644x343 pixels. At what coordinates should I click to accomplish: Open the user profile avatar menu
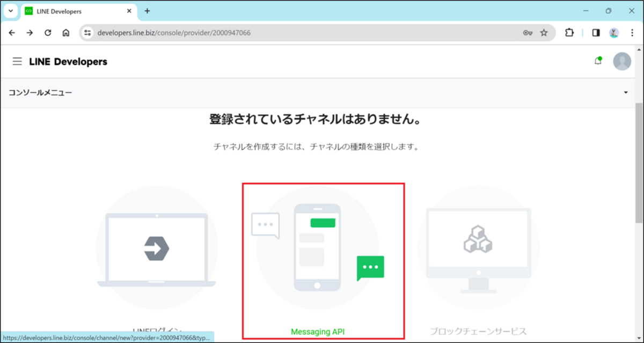coord(622,61)
